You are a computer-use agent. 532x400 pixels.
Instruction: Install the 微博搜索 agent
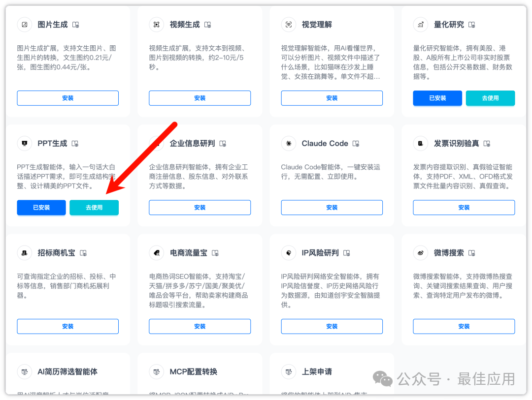[464, 326]
